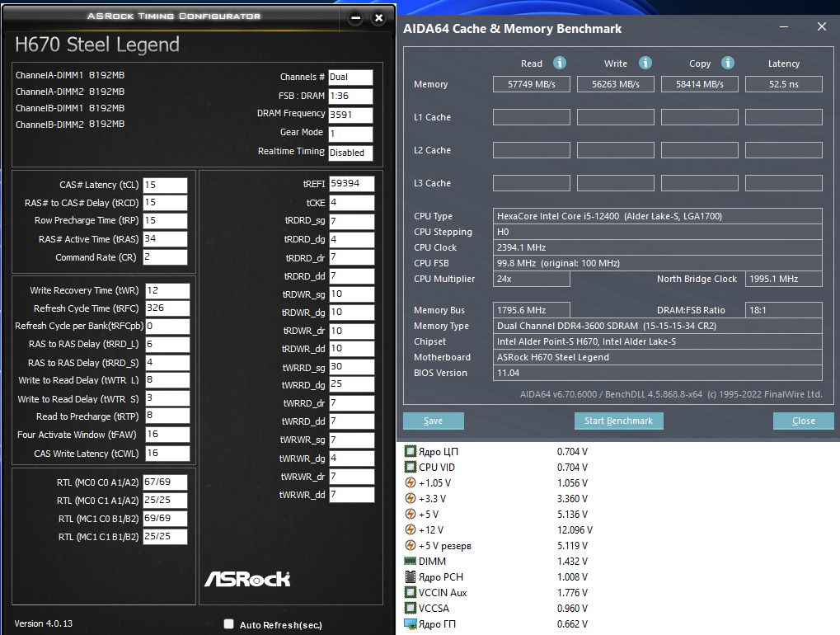Click the tRRD_S value field

[167, 363]
